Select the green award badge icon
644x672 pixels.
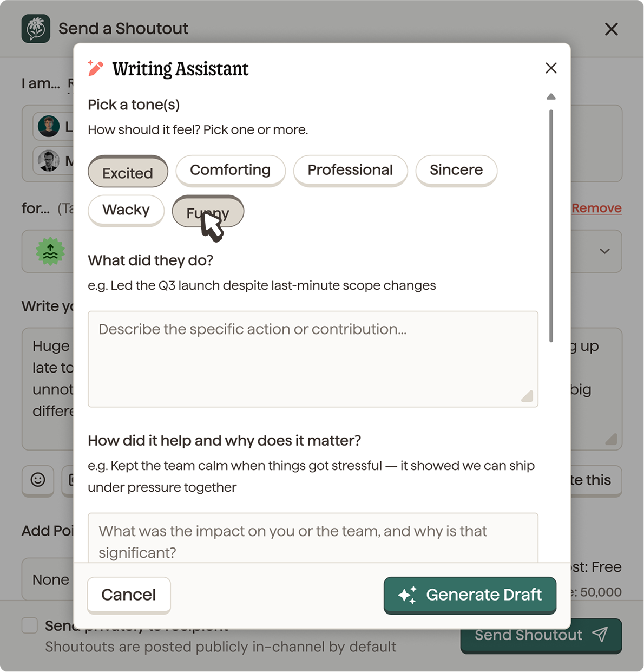coord(49,251)
